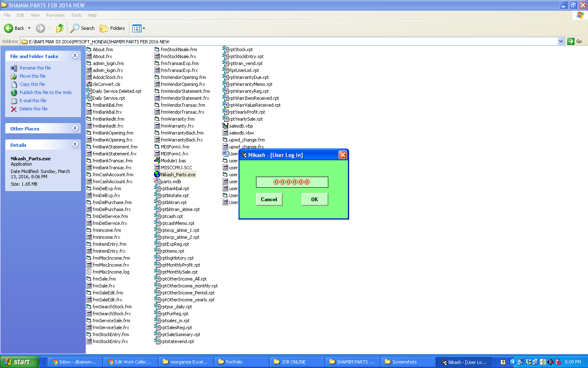588x368 pixels.
Task: Launch the Nikash_Parts.exe application
Action: click(177, 174)
